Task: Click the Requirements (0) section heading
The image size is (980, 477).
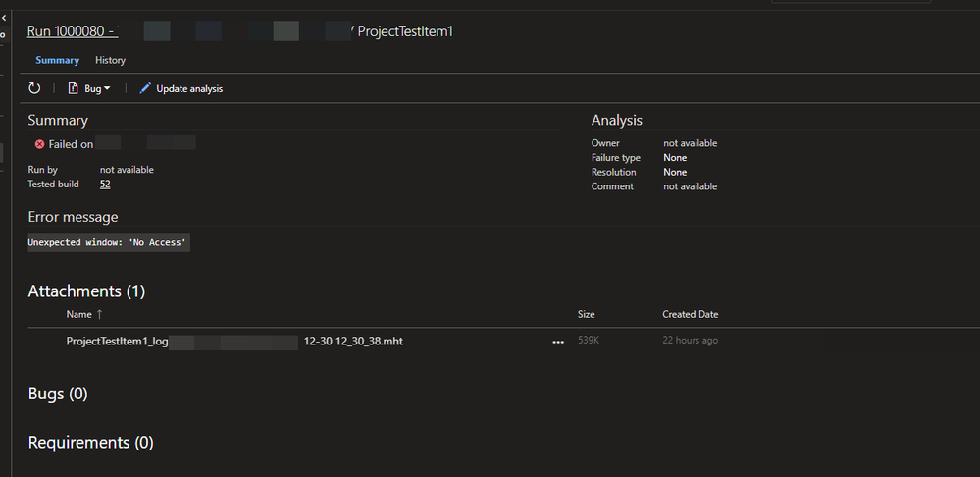Action: (90, 443)
